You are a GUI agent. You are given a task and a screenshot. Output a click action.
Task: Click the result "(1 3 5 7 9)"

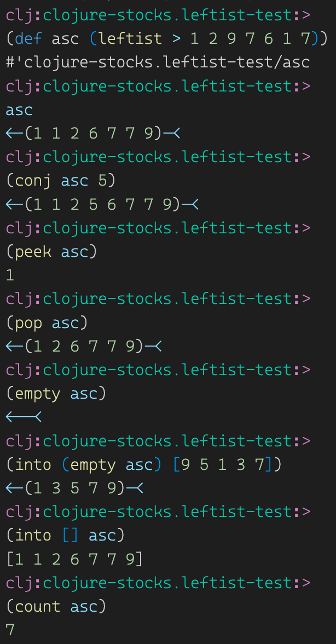click(x=74, y=488)
